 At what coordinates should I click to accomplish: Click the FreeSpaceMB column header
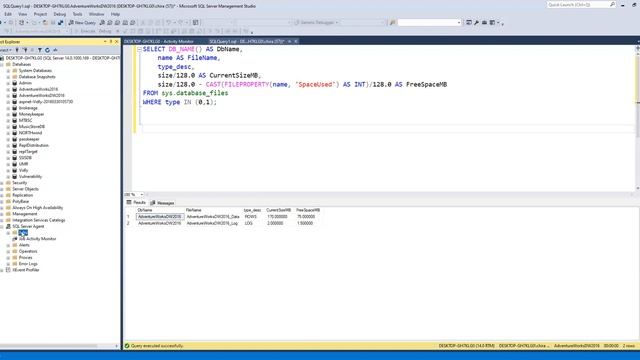click(308, 210)
